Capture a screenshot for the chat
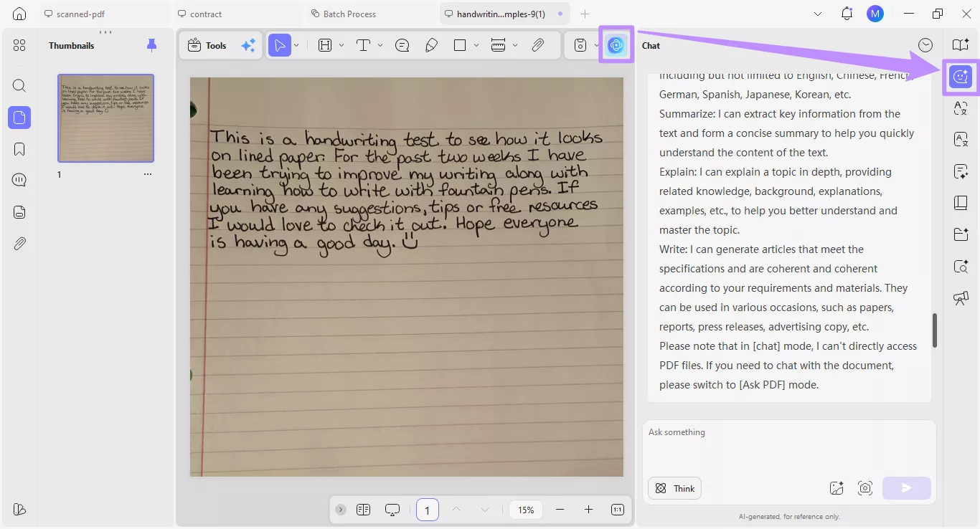The image size is (980, 529). point(865,488)
